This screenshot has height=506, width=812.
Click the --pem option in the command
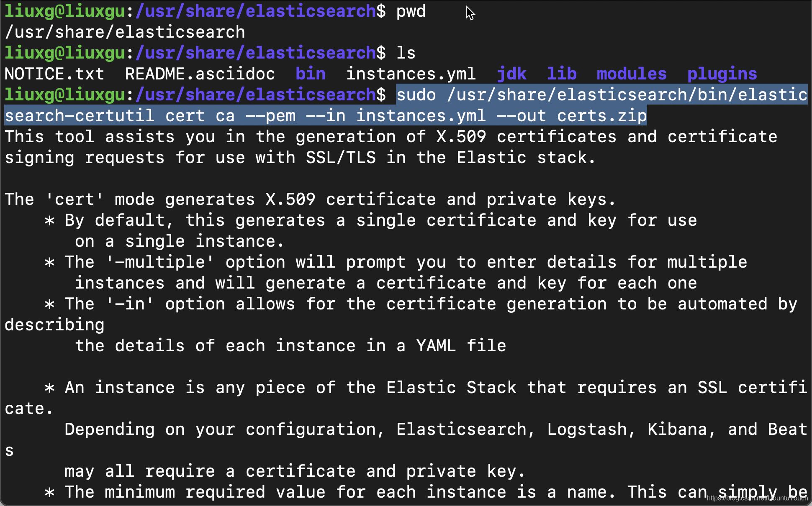(270, 116)
